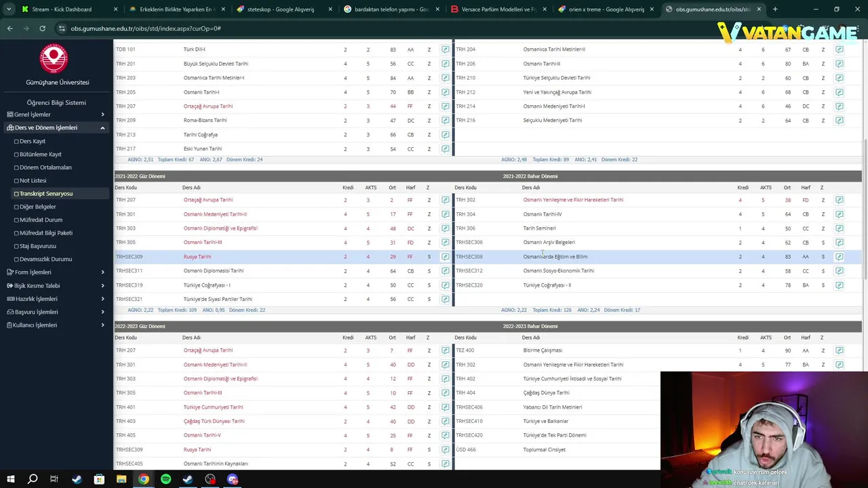This screenshot has width=868, height=488.
Task: Open a new browser tab
Action: [x=775, y=9]
